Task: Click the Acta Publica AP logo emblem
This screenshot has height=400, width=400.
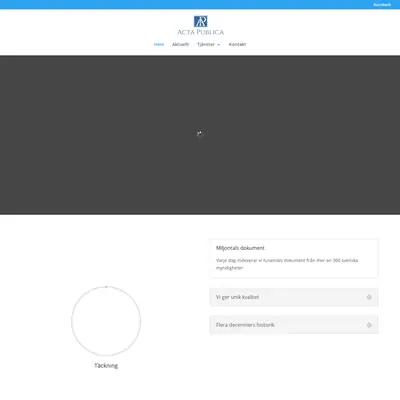Action: click(x=201, y=21)
